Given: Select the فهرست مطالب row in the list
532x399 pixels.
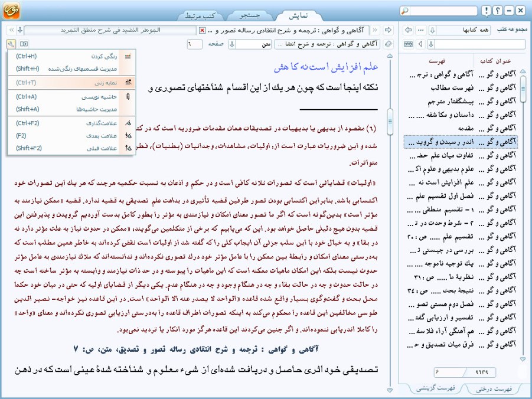Looking at the screenshot, I should click(461, 88).
